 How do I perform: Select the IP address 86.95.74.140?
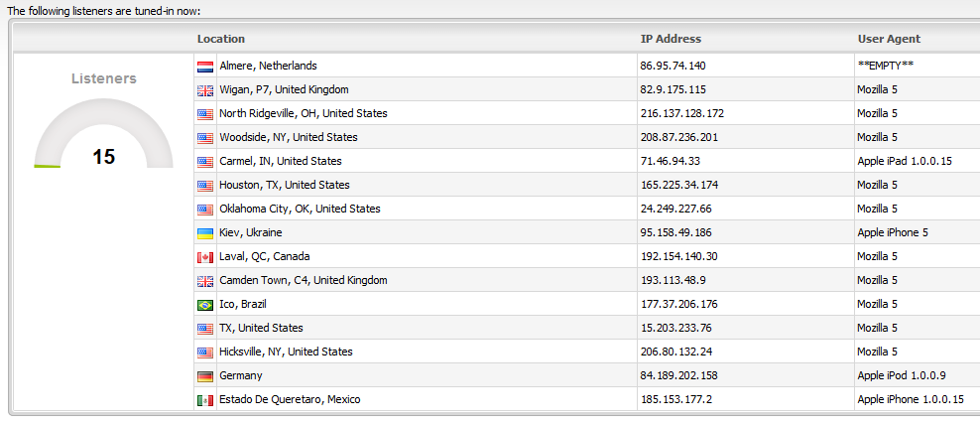[x=674, y=66]
